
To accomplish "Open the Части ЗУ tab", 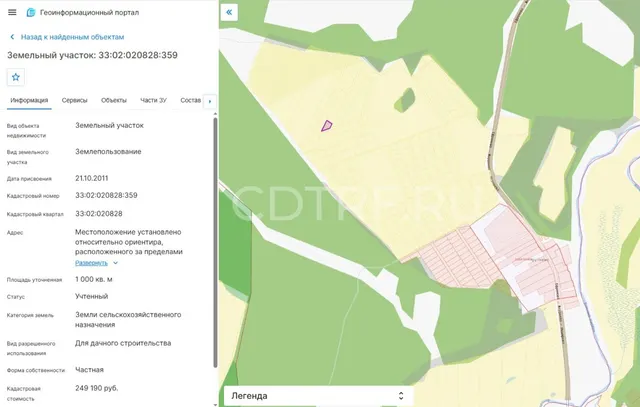I will pyautogui.click(x=153, y=100).
